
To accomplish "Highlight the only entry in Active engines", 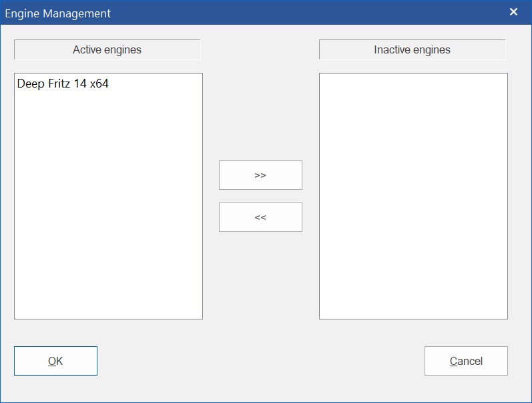I will click(63, 84).
